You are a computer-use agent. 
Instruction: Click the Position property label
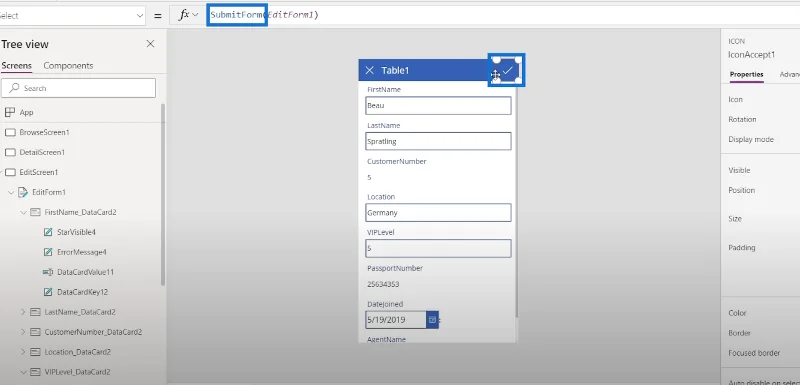(x=741, y=190)
